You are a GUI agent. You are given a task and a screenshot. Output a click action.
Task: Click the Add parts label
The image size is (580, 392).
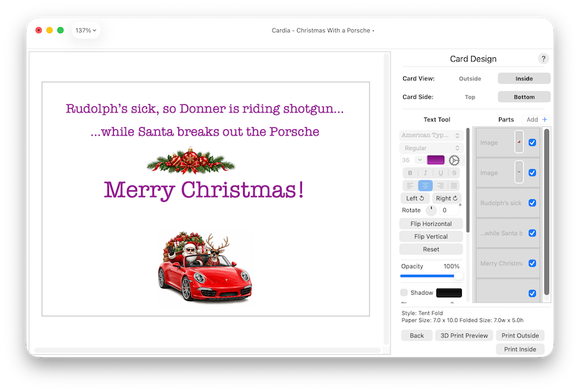coord(532,119)
